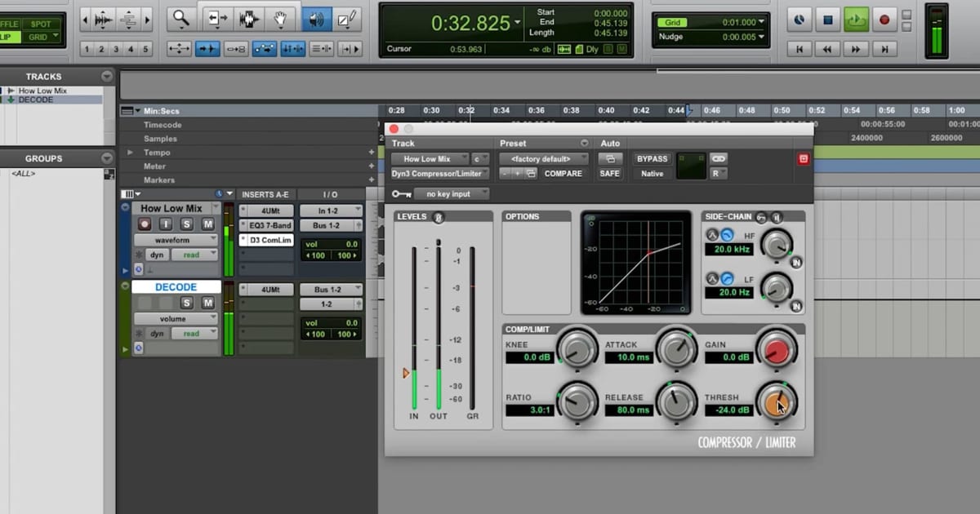Select the Grabber hand tool
Screen dimensions: 980x514
282,18
